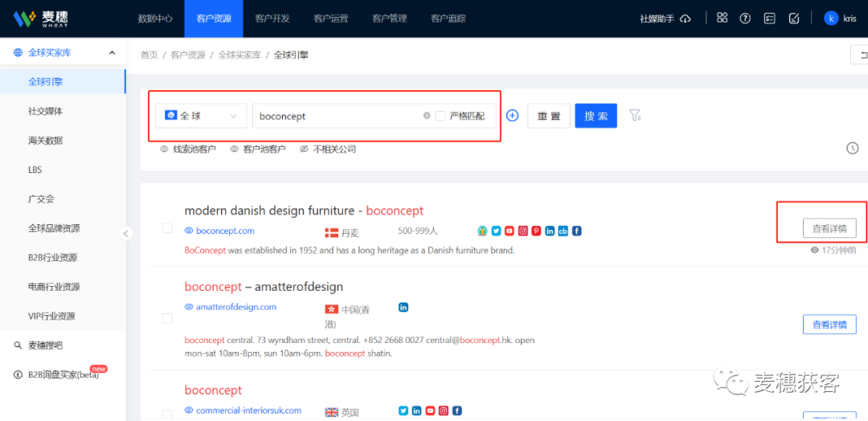
Task: Open boconcept.com Facebook icon
Action: [576, 231]
